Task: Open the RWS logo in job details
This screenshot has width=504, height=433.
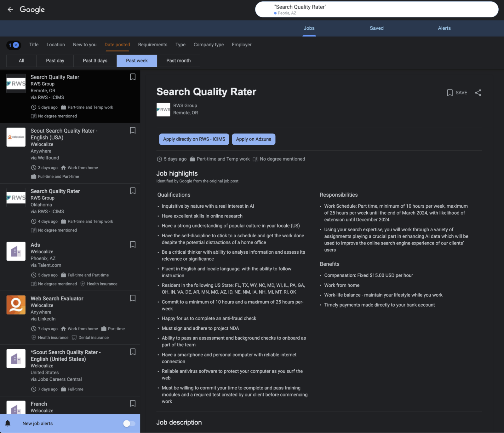Action: [163, 110]
